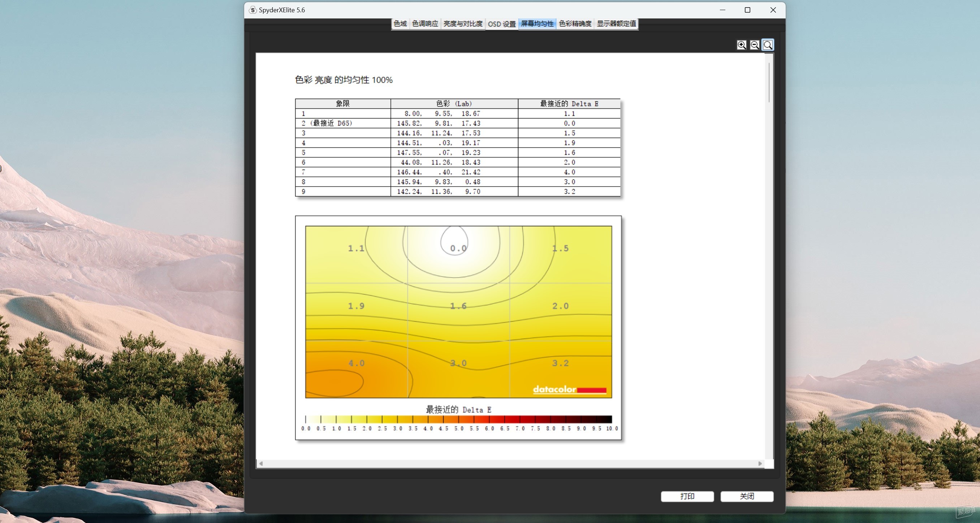Maximize the SpyderXElite window
The width and height of the screenshot is (980, 523).
pyautogui.click(x=747, y=10)
